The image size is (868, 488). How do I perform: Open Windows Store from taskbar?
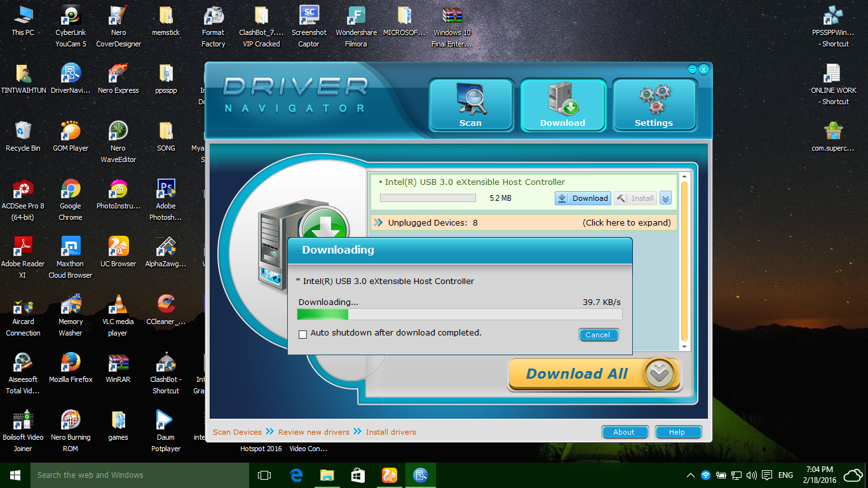point(358,475)
